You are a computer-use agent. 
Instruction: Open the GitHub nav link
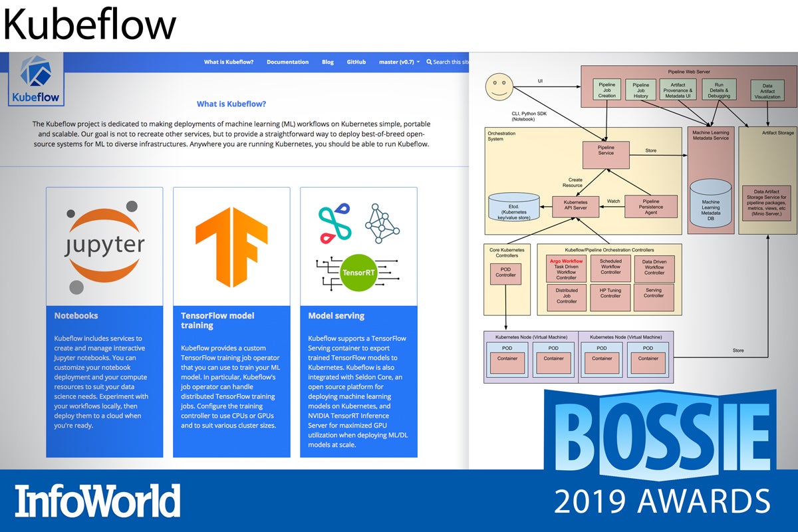pyautogui.click(x=356, y=62)
